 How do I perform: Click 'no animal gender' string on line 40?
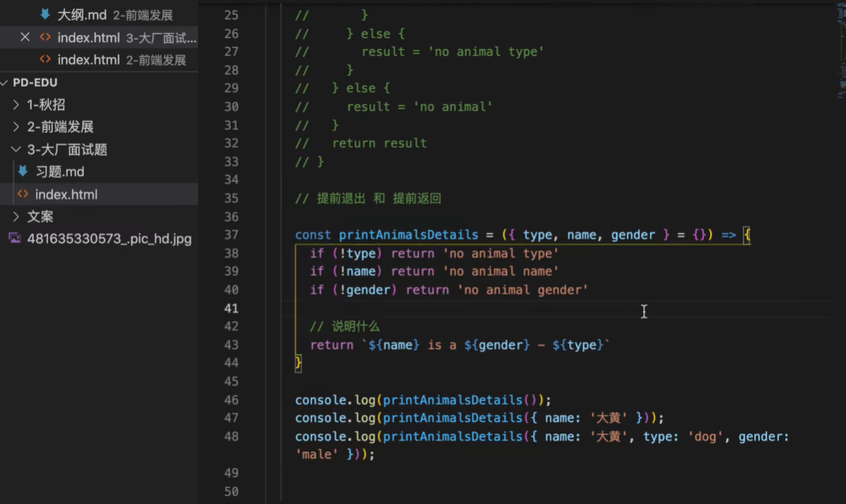523,290
